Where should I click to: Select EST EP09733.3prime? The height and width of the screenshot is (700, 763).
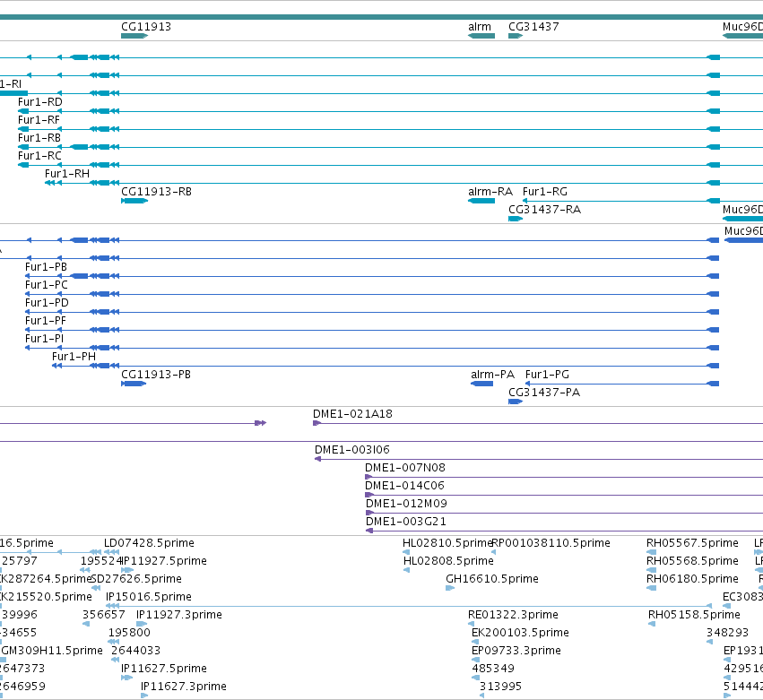[x=516, y=652]
